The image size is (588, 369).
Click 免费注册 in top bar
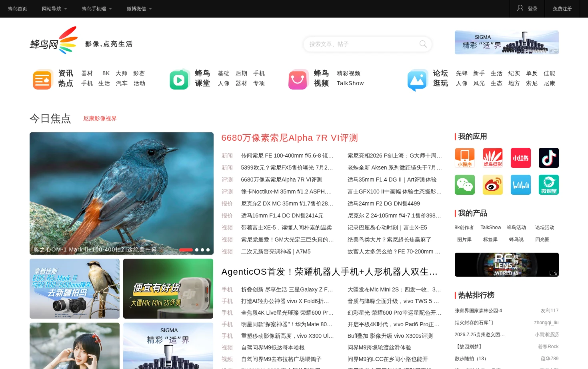pos(562,9)
